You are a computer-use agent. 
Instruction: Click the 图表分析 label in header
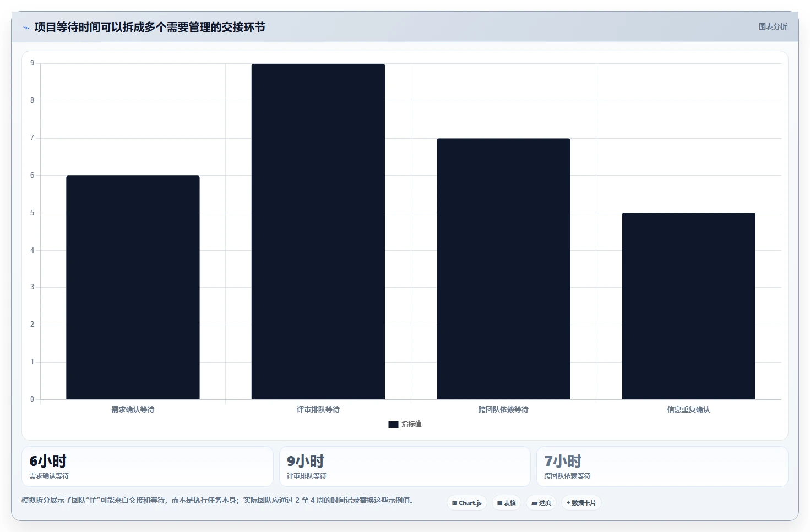(x=773, y=26)
